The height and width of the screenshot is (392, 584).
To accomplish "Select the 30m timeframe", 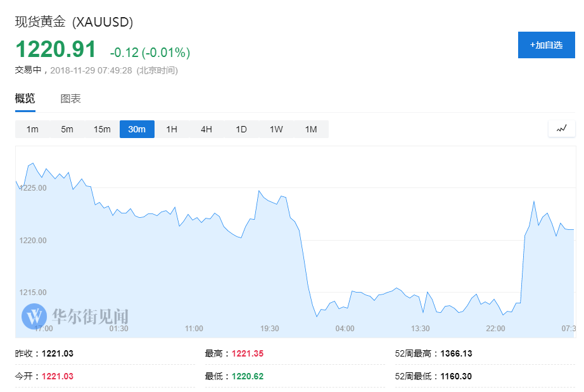I will (137, 129).
